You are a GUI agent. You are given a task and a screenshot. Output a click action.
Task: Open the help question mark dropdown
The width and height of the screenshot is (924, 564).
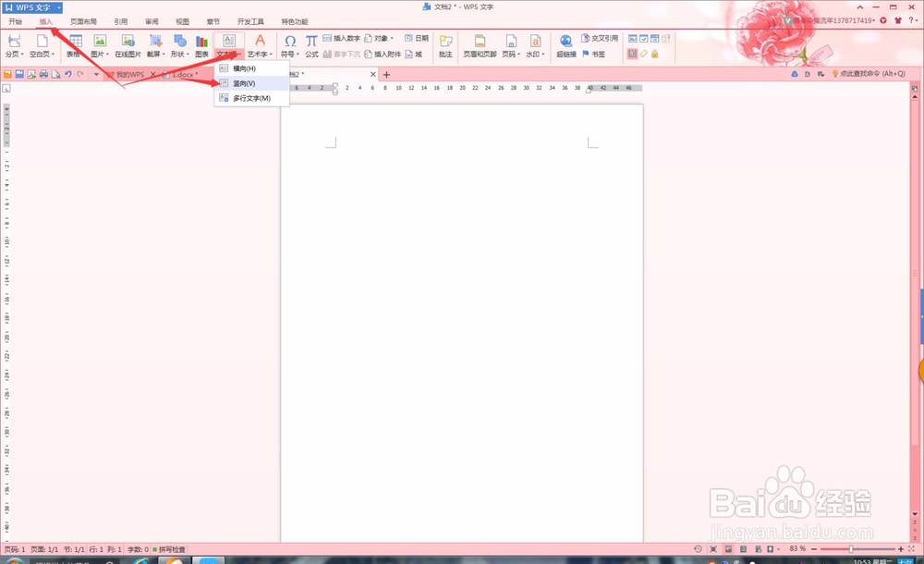[x=912, y=20]
